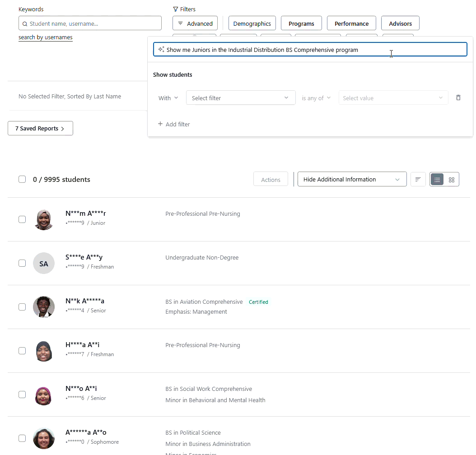Click the 'search by usernames' link
The image size is (476, 455).
pyautogui.click(x=46, y=37)
